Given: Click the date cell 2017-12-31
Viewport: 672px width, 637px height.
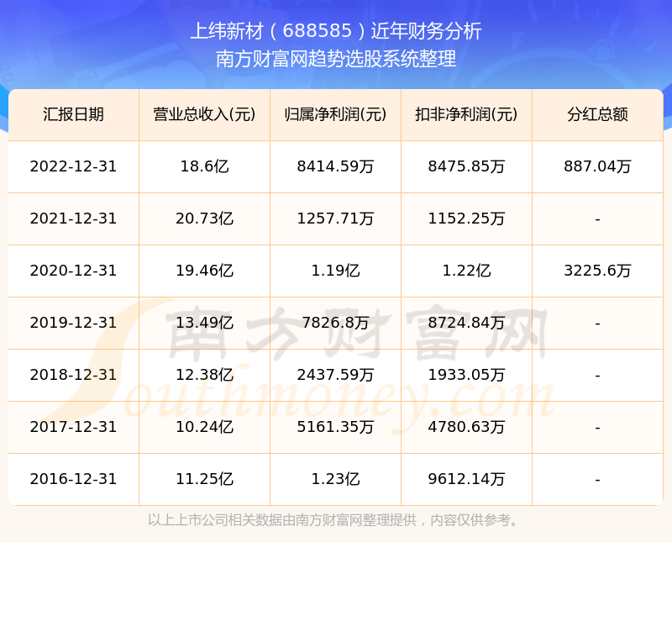Looking at the screenshot, I should tap(73, 427).
